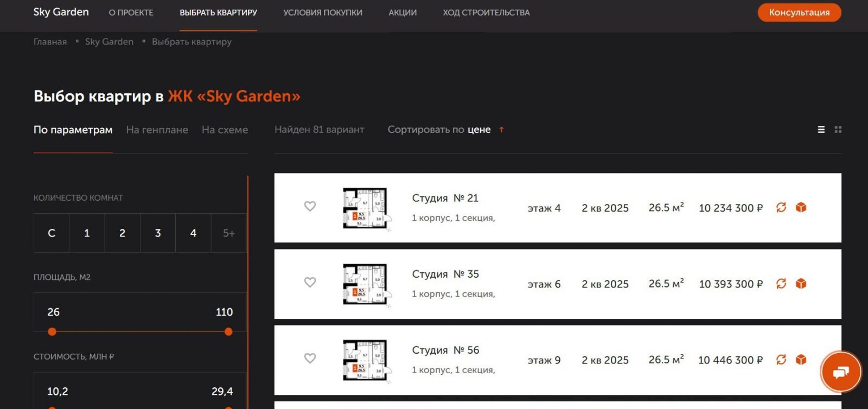The height and width of the screenshot is (409, 868).
Task: Click maximum area value 110
Action: tap(224, 312)
